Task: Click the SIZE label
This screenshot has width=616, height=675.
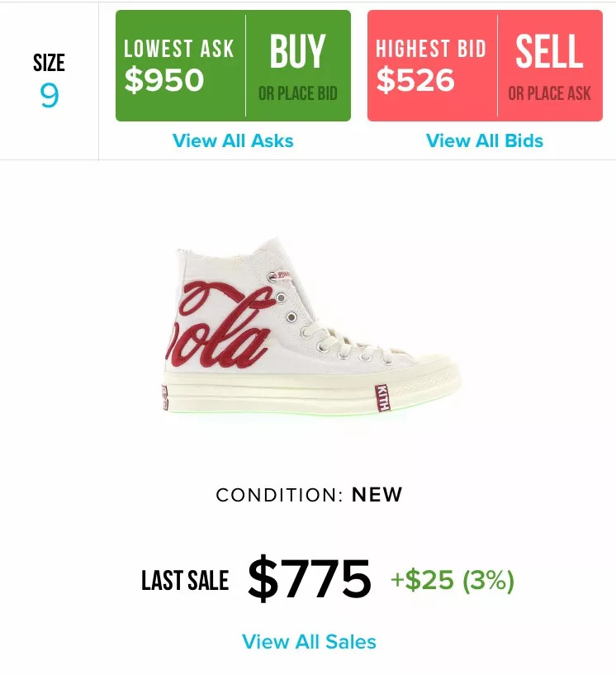Action: pyautogui.click(x=49, y=63)
